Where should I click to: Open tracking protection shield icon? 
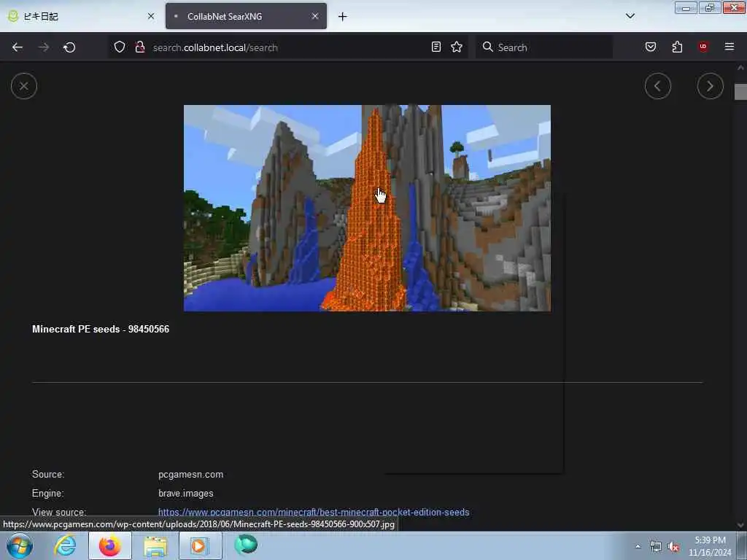tap(120, 47)
